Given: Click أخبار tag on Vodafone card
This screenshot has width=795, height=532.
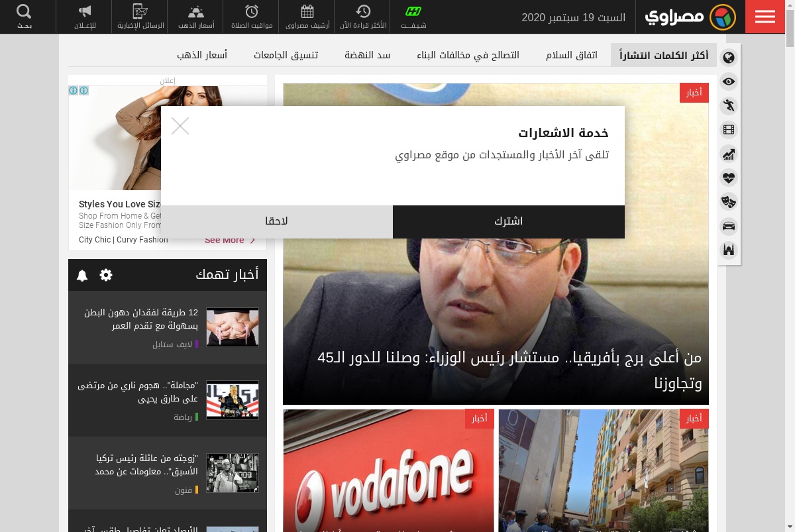Looking at the screenshot, I should click(480, 419).
